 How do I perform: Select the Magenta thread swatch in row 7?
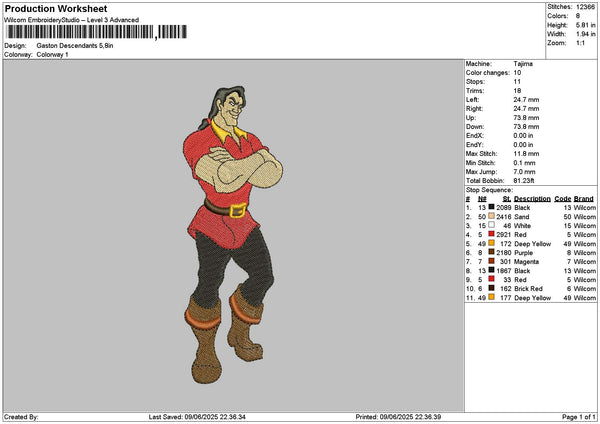(491, 261)
